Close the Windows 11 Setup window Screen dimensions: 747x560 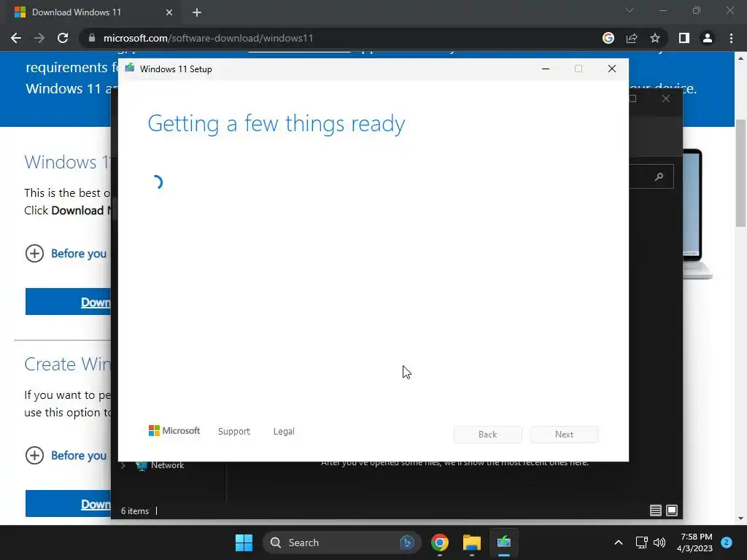click(x=612, y=69)
